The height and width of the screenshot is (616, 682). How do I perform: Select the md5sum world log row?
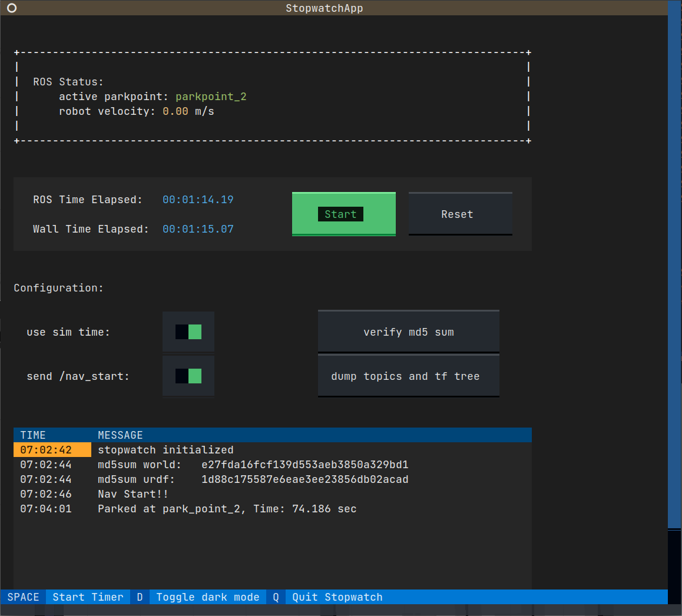[272, 465]
